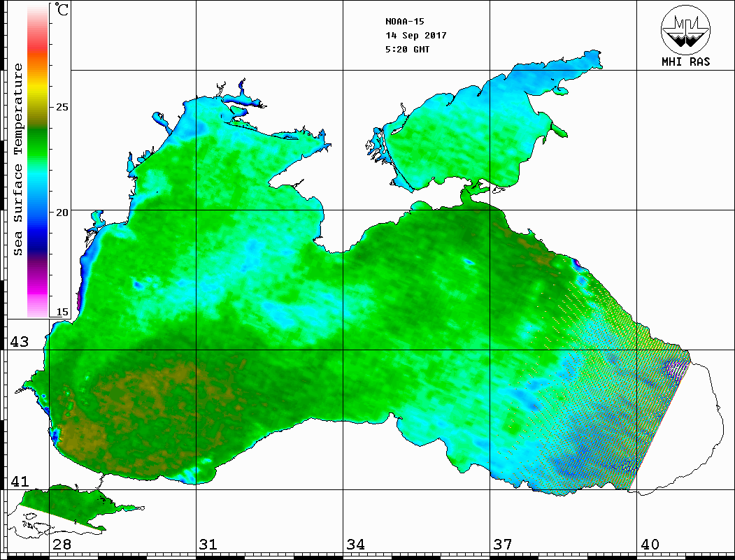
Task: Click the longitude label '37'
Action: tap(503, 544)
